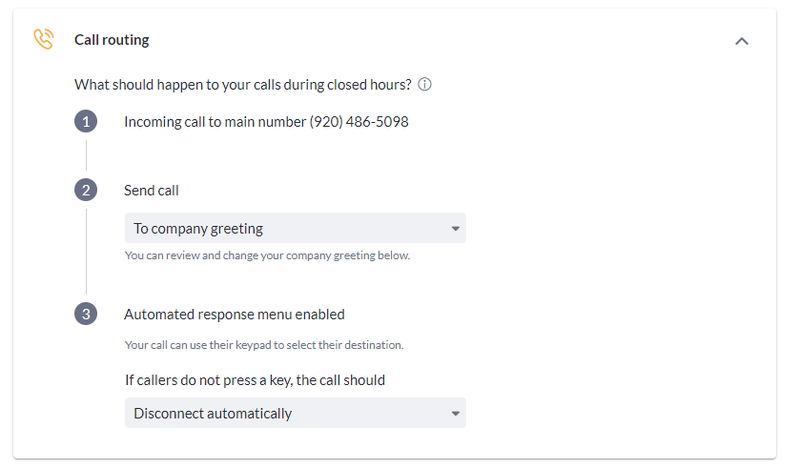
Task: Click 'If callers do not press a key' label
Action: tap(255, 380)
